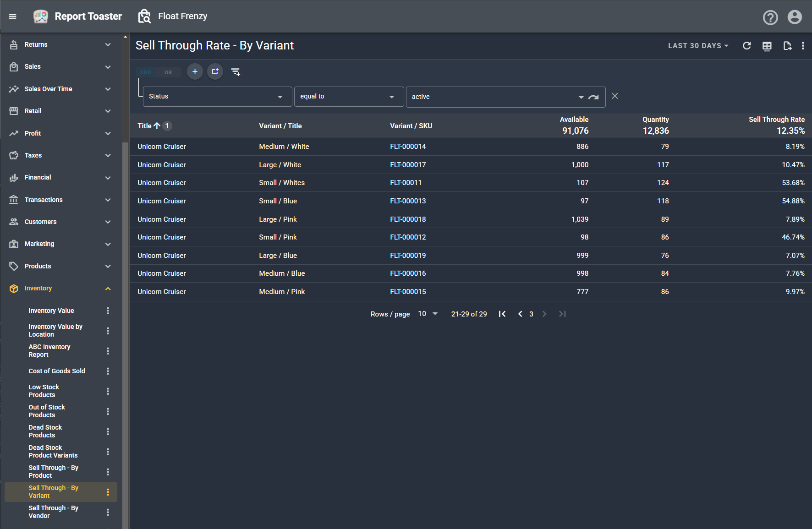Go to the previous results page
The height and width of the screenshot is (529, 812).
[x=520, y=314]
